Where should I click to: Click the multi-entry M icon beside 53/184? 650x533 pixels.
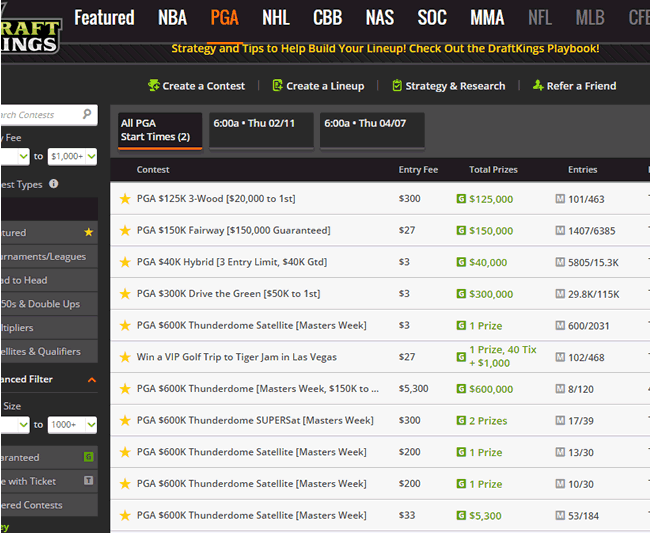tap(560, 516)
